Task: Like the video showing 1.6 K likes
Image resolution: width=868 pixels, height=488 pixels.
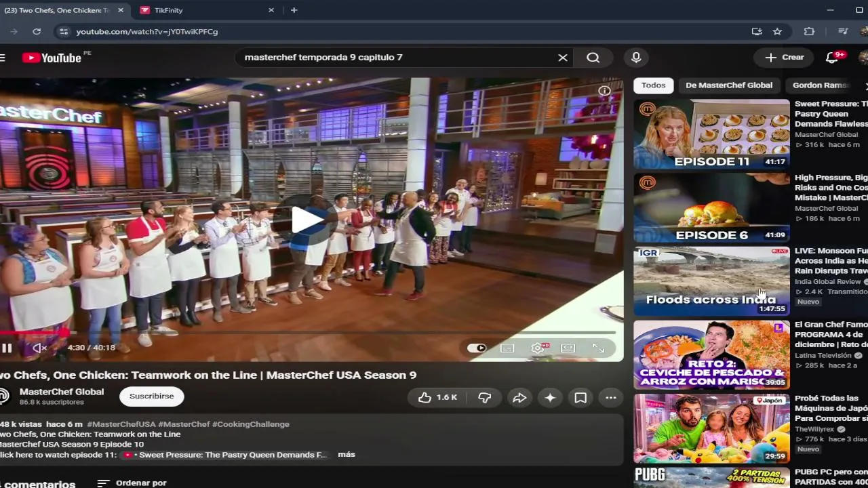Action: (437, 398)
